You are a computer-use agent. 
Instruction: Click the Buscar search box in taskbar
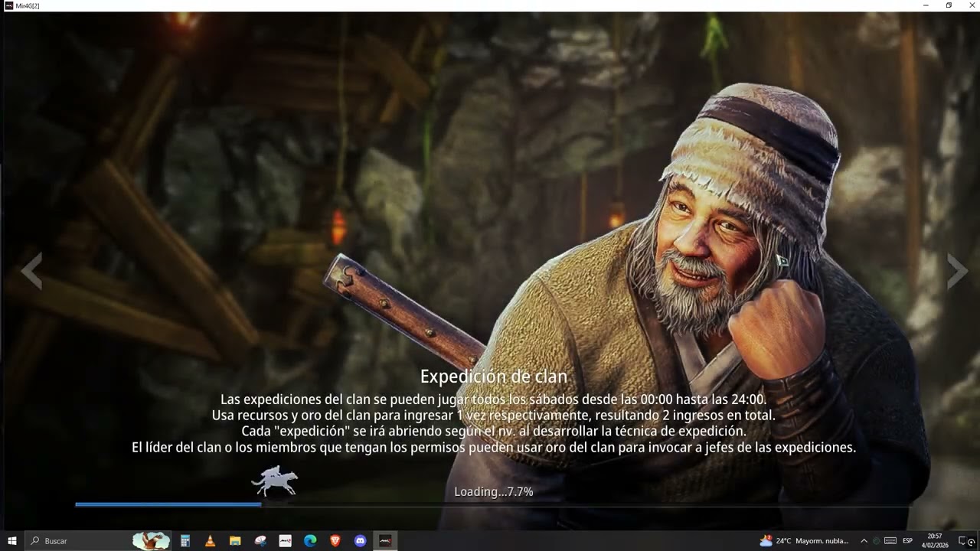pyautogui.click(x=98, y=541)
